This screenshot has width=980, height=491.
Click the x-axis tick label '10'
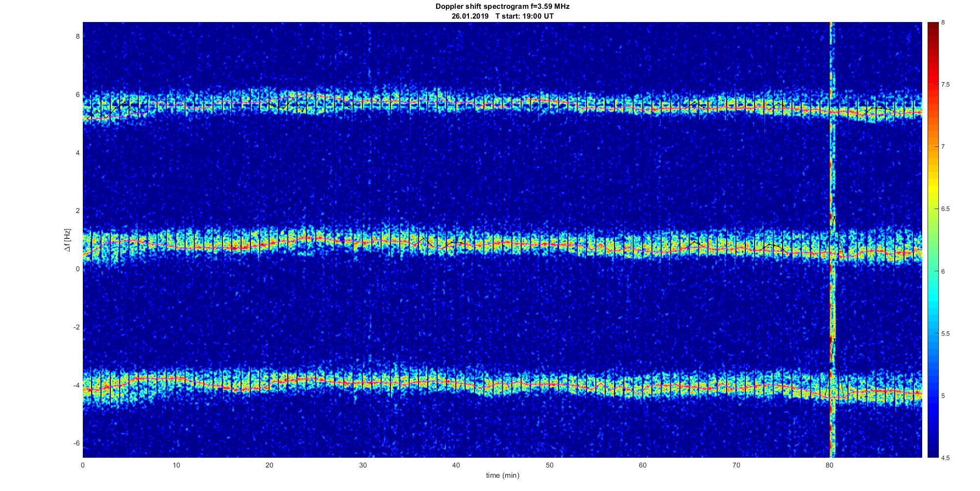[x=176, y=466]
